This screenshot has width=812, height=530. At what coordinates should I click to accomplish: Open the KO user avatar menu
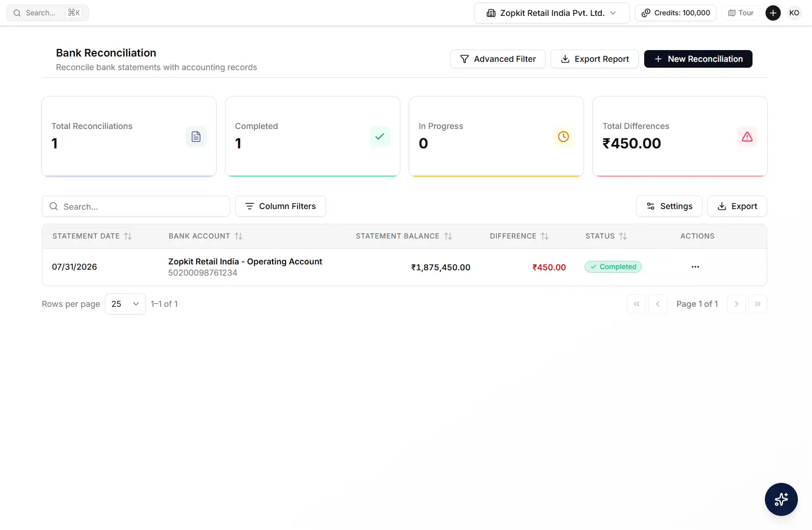click(x=794, y=13)
